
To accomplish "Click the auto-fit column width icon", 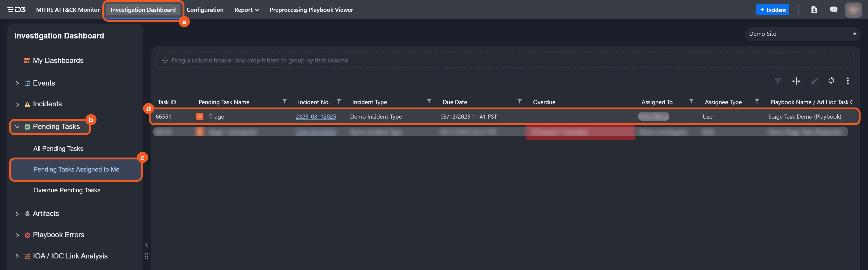I will pos(796,81).
